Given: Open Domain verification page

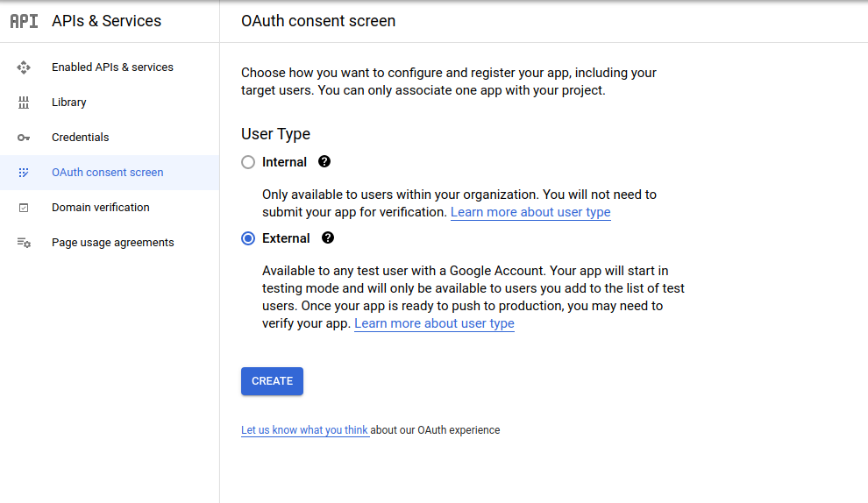Looking at the screenshot, I should 110,208.
